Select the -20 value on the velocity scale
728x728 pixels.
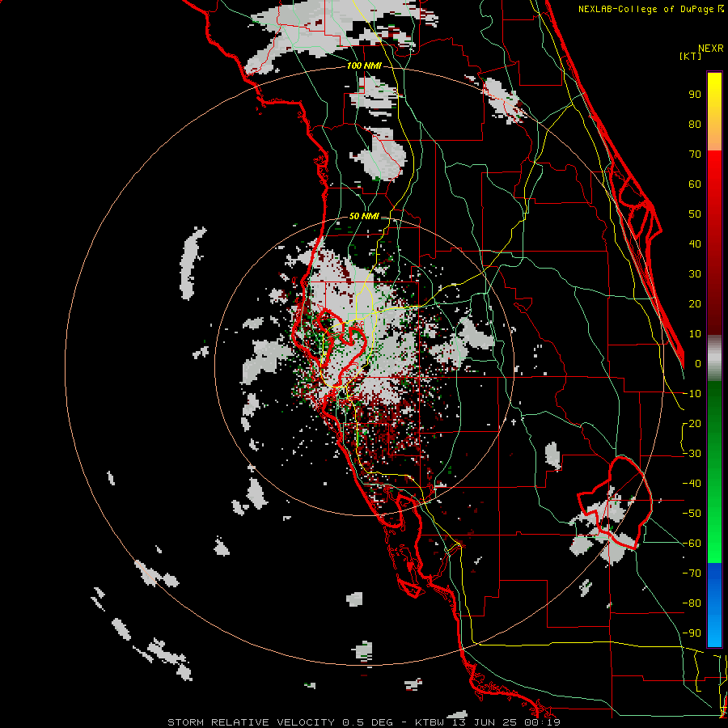(692, 423)
